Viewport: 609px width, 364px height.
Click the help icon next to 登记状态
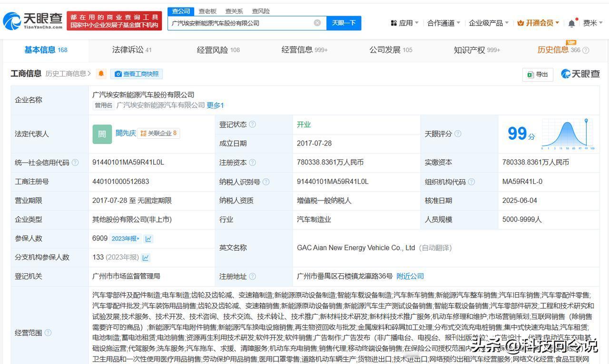252,125
